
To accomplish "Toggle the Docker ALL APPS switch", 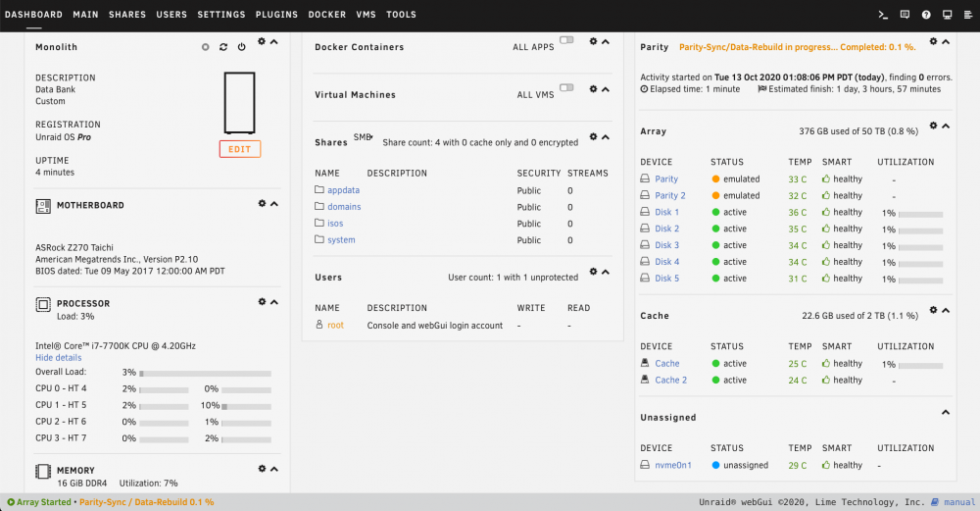I will pyautogui.click(x=566, y=40).
